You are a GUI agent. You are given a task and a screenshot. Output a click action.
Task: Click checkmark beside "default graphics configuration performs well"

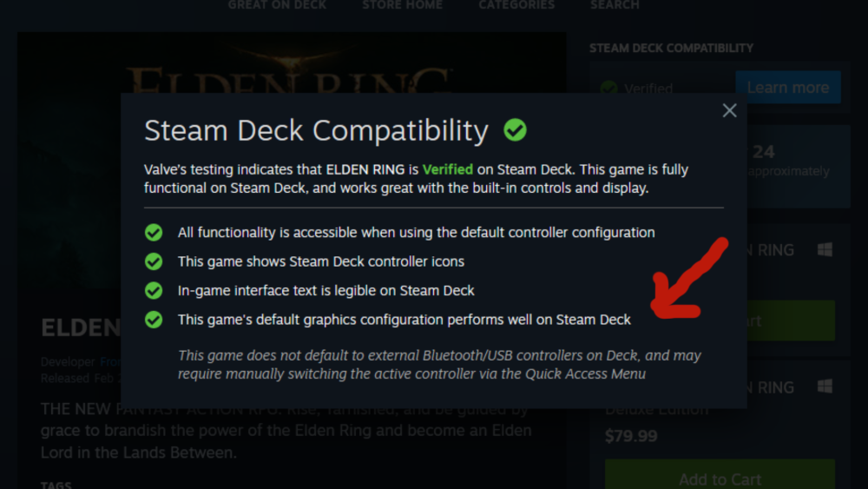(154, 320)
